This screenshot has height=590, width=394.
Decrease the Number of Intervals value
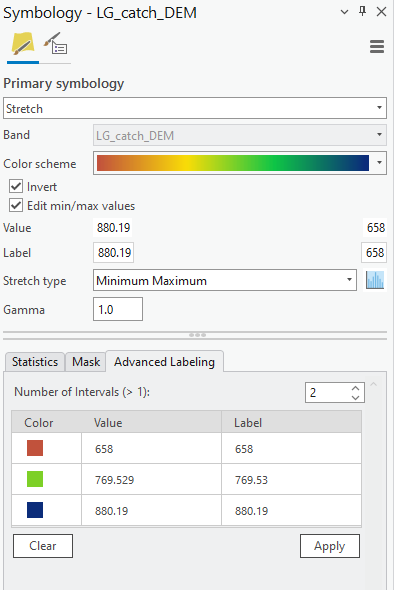point(356,397)
